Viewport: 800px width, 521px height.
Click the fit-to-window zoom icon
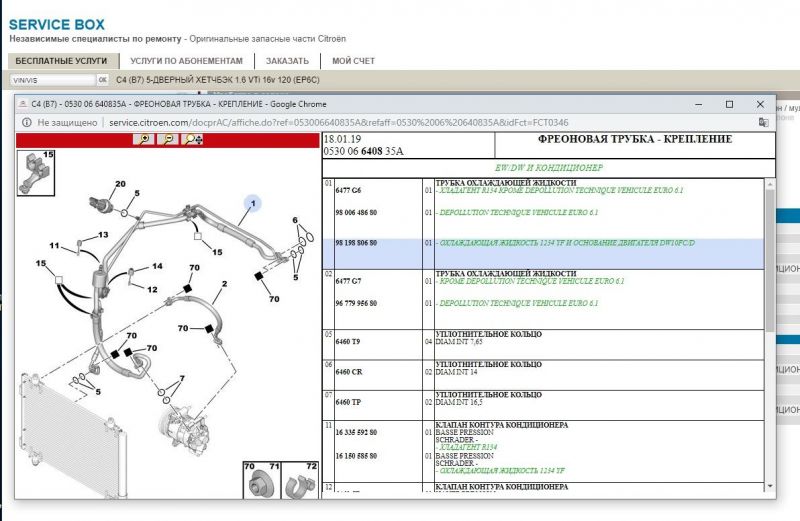tap(194, 140)
